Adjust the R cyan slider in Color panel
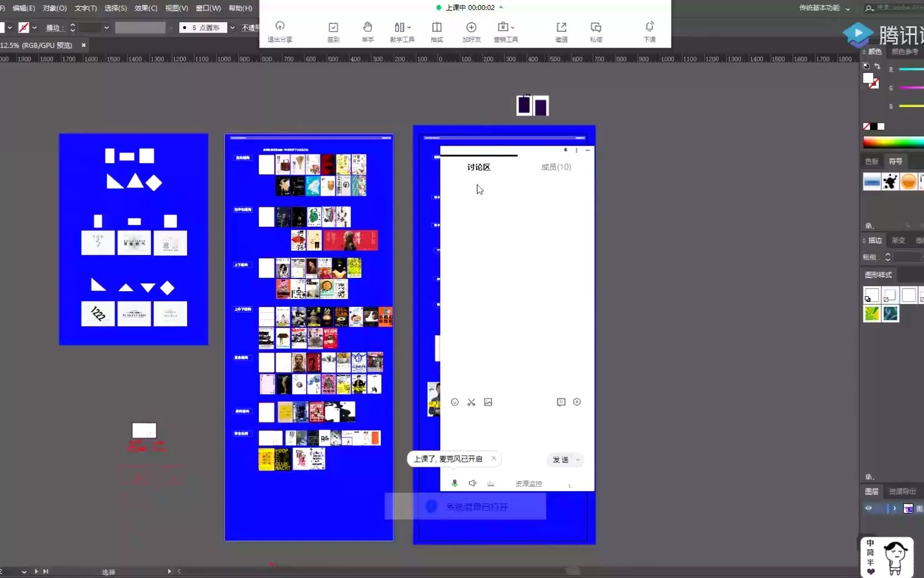Viewport: 924px width, 578px height. (x=911, y=69)
